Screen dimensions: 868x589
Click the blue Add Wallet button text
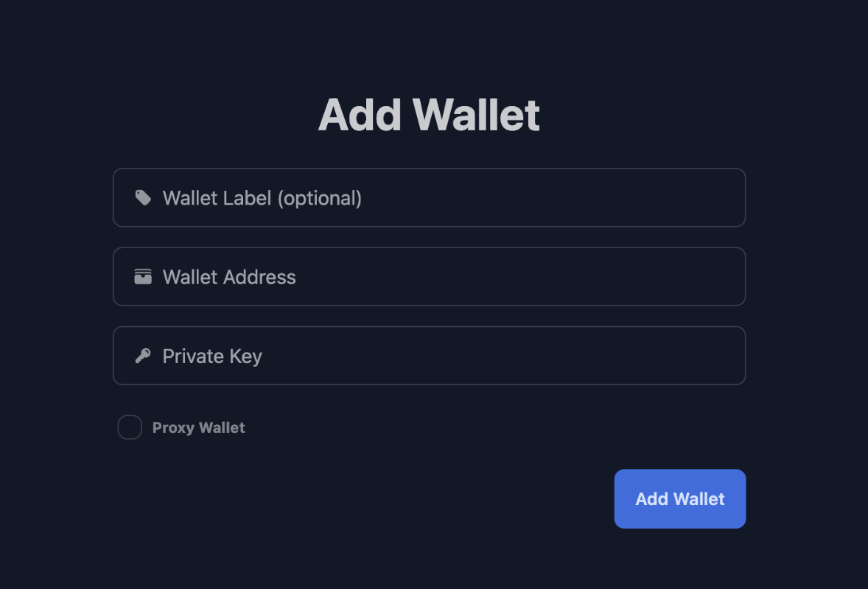click(680, 499)
